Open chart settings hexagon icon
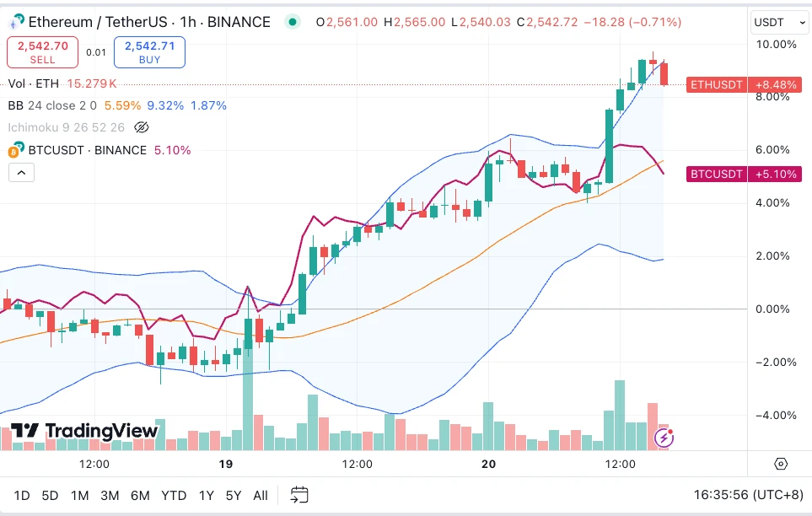This screenshot has width=812, height=516. tap(780, 464)
